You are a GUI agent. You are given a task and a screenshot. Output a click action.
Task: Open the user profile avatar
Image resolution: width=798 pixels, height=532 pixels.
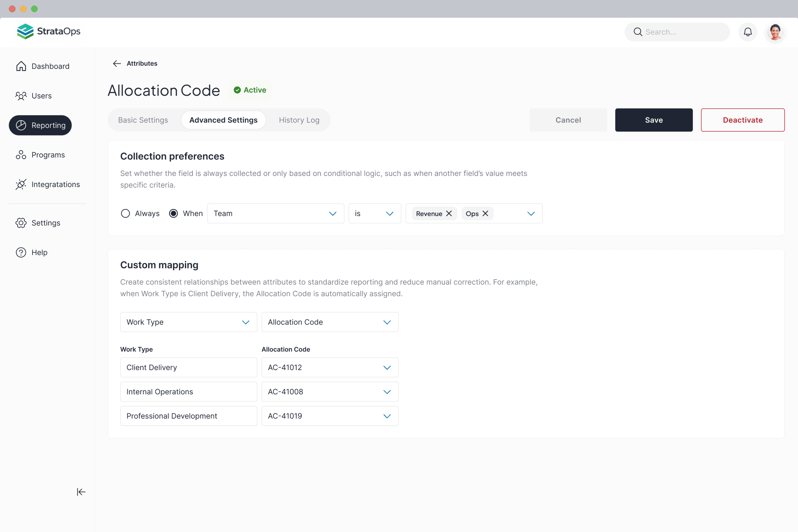(x=775, y=32)
